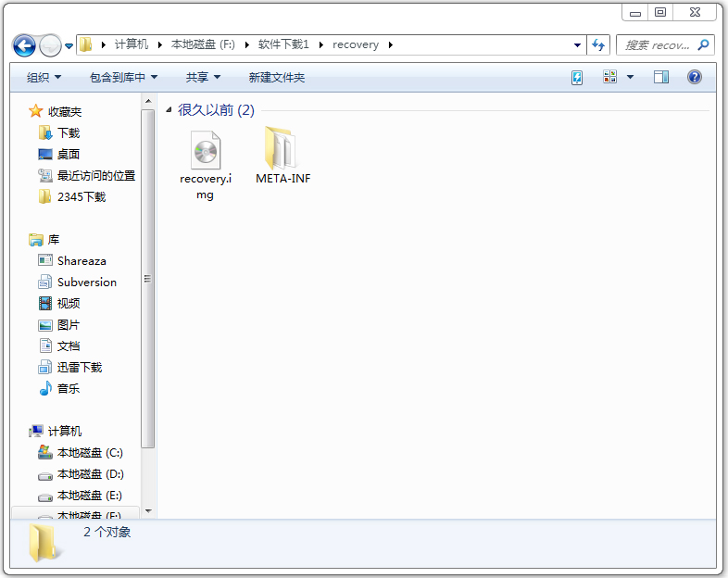The width and height of the screenshot is (728, 578).
Task: Collapse the 很久以前 (2) group
Action: pos(169,110)
